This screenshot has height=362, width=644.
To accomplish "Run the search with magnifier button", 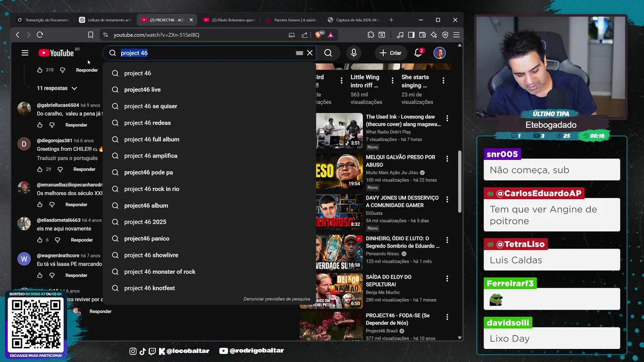I will [x=328, y=53].
